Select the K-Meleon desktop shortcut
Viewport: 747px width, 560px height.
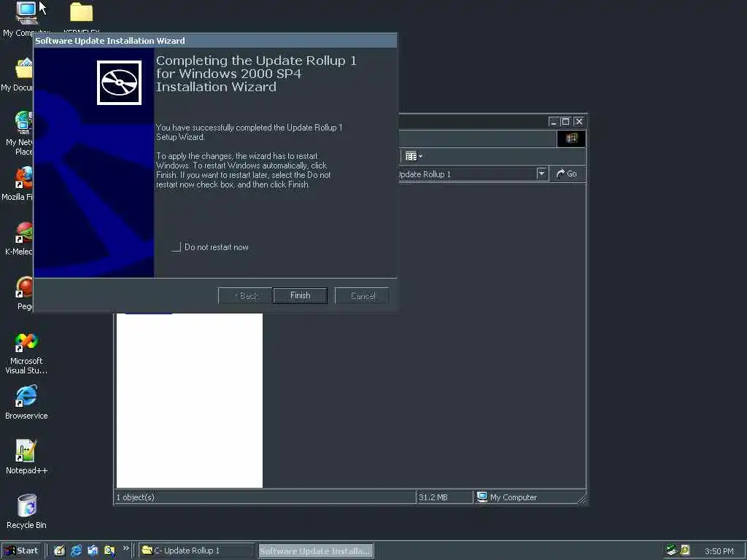(20, 238)
